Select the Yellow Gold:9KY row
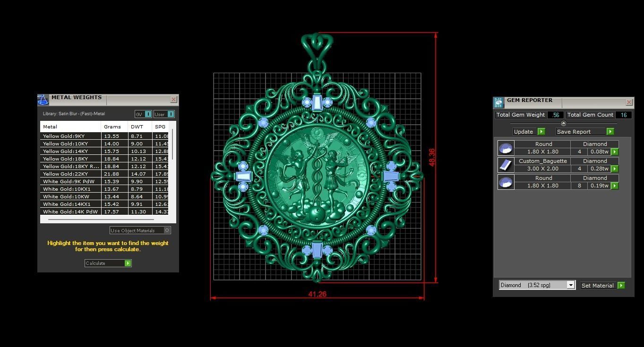The width and height of the screenshot is (644, 347). click(x=105, y=136)
